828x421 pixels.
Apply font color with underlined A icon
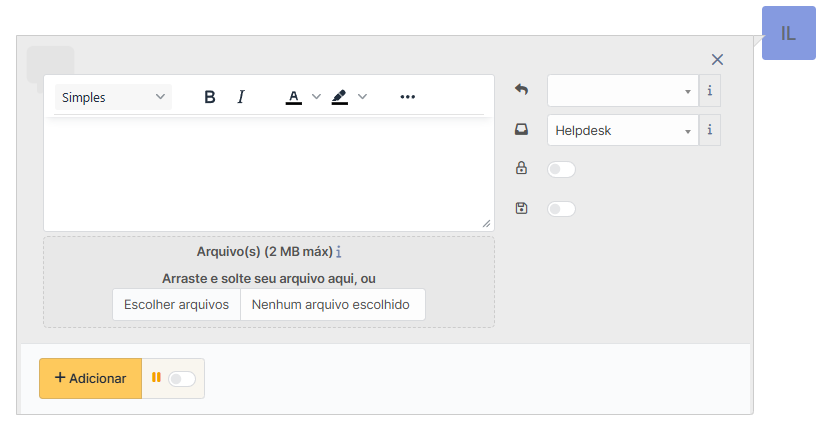point(294,97)
